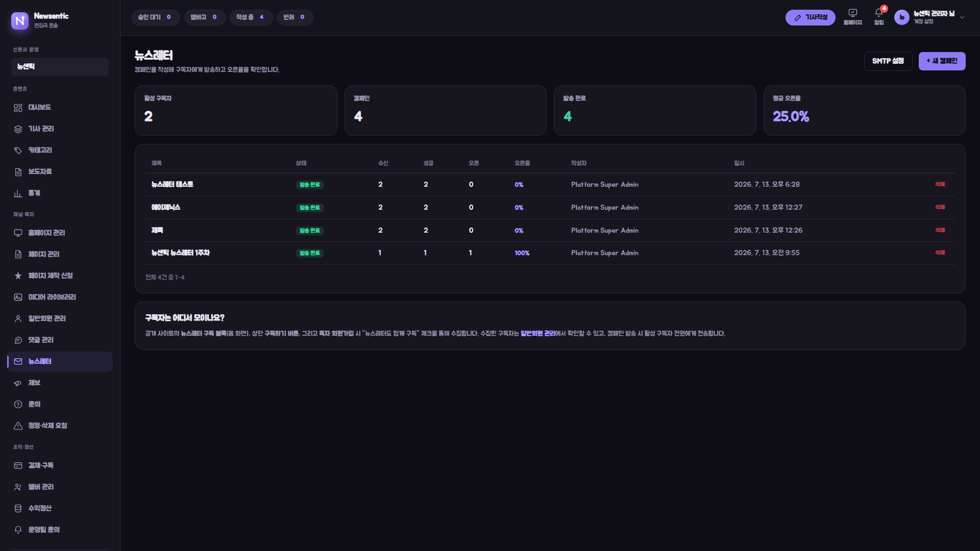Click the SMTP 설정 button
This screenshot has width=980, height=551.
tap(888, 61)
